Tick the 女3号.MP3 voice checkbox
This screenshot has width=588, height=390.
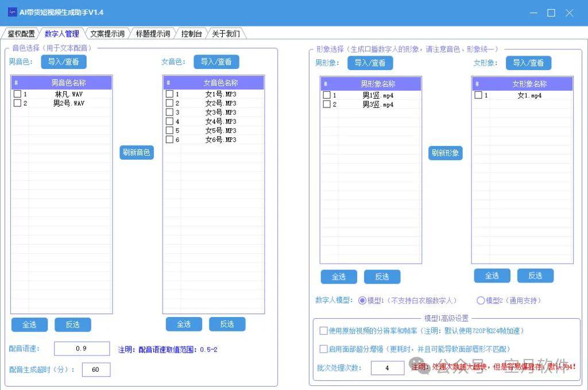[169, 113]
